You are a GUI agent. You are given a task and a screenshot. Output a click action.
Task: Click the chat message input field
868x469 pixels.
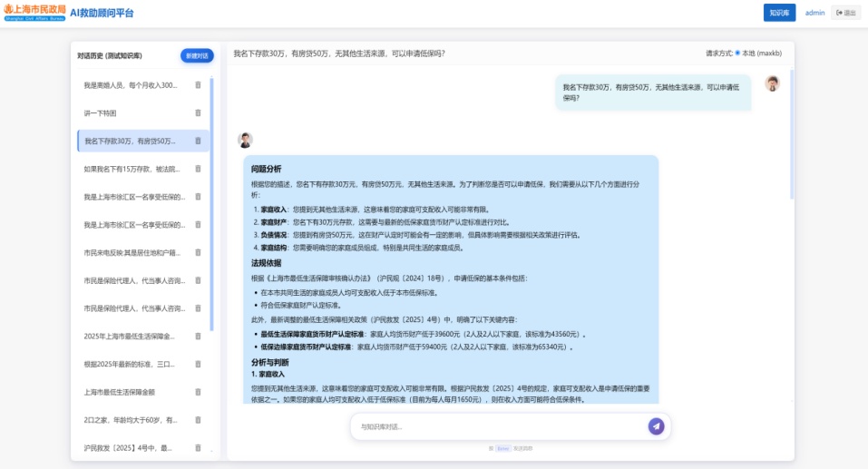coord(499,426)
